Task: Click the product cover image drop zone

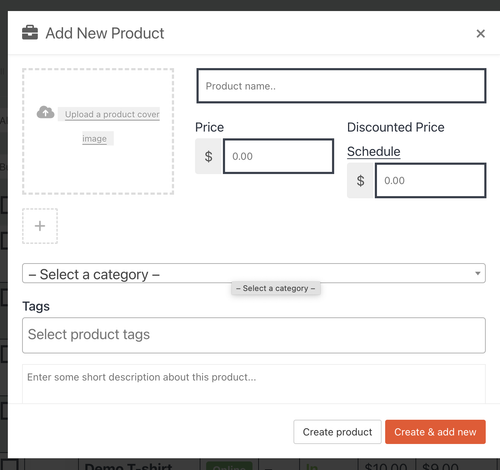Action: 98,131
